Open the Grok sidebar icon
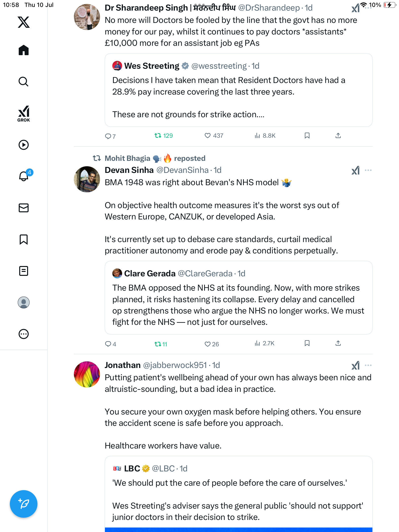399x532 pixels. (x=24, y=114)
